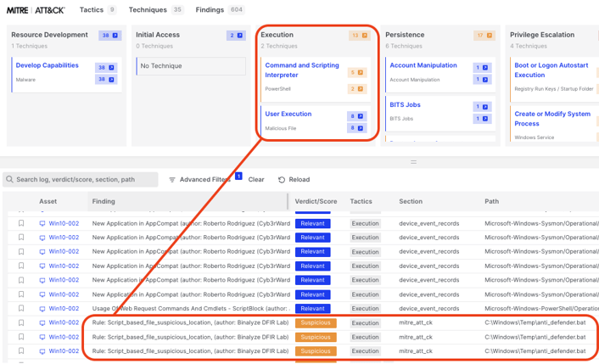
Task: Click the No Technique placeholder box
Action: coord(191,66)
